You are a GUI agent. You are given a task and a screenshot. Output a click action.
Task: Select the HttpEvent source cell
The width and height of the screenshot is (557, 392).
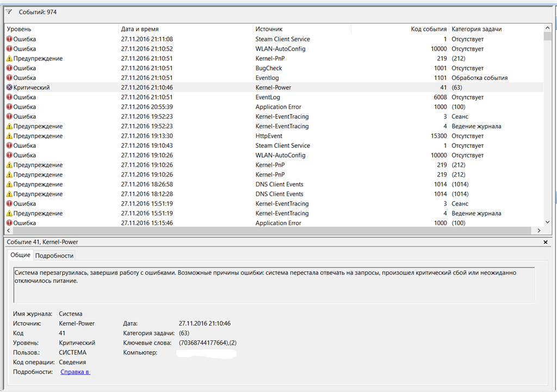point(269,135)
